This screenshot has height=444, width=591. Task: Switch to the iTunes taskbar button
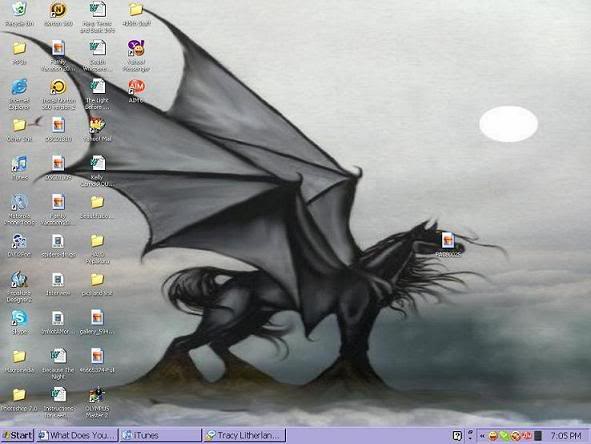(x=161, y=435)
